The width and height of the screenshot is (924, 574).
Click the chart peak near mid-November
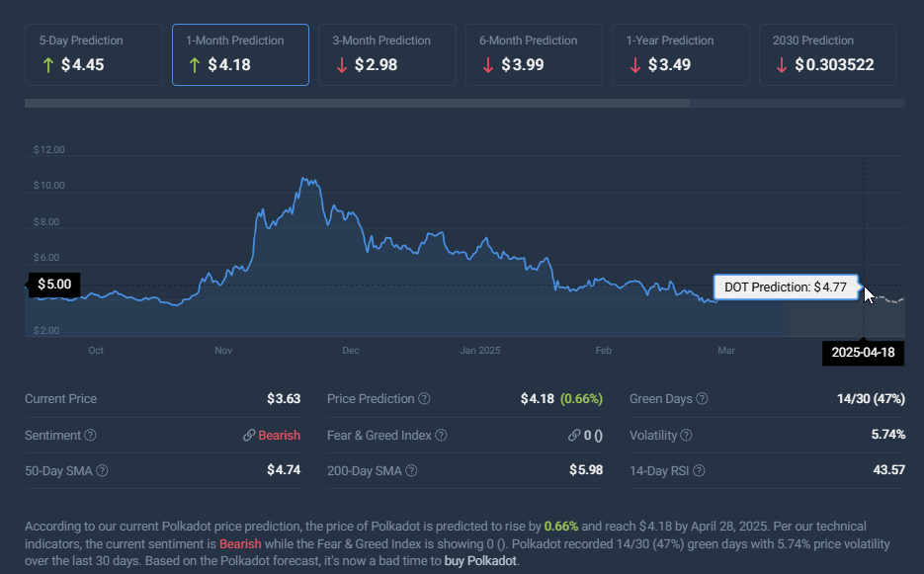click(x=304, y=180)
